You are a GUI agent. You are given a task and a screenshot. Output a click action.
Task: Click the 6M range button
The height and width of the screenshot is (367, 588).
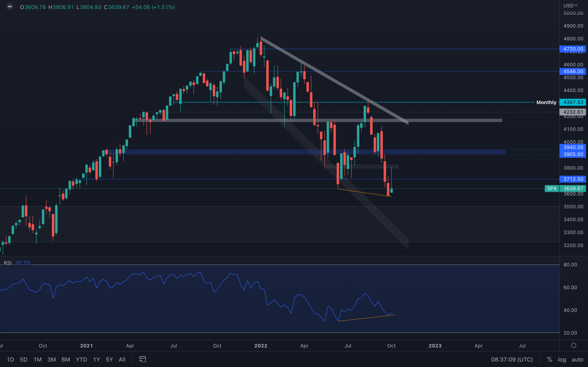pos(66,359)
